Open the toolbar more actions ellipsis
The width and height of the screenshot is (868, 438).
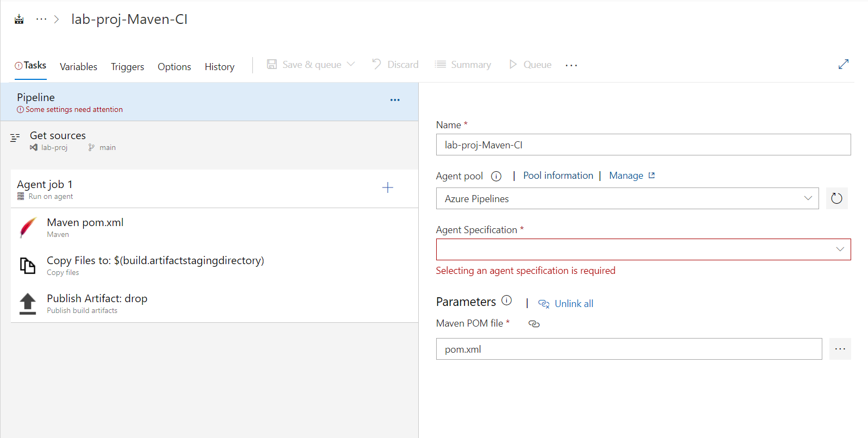(x=571, y=65)
